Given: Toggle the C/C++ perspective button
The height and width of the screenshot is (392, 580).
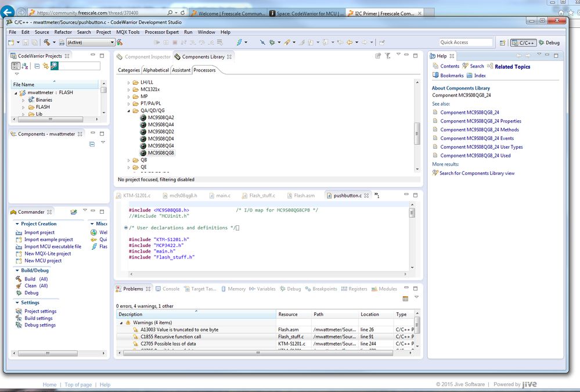Looking at the screenshot, I should pos(523,42).
